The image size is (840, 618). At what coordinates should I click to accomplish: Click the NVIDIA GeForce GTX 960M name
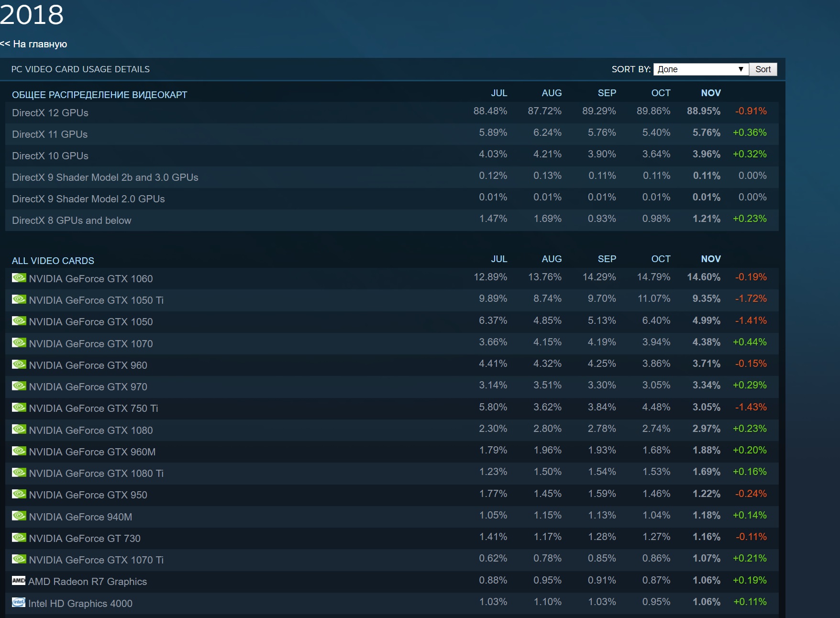[92, 452]
